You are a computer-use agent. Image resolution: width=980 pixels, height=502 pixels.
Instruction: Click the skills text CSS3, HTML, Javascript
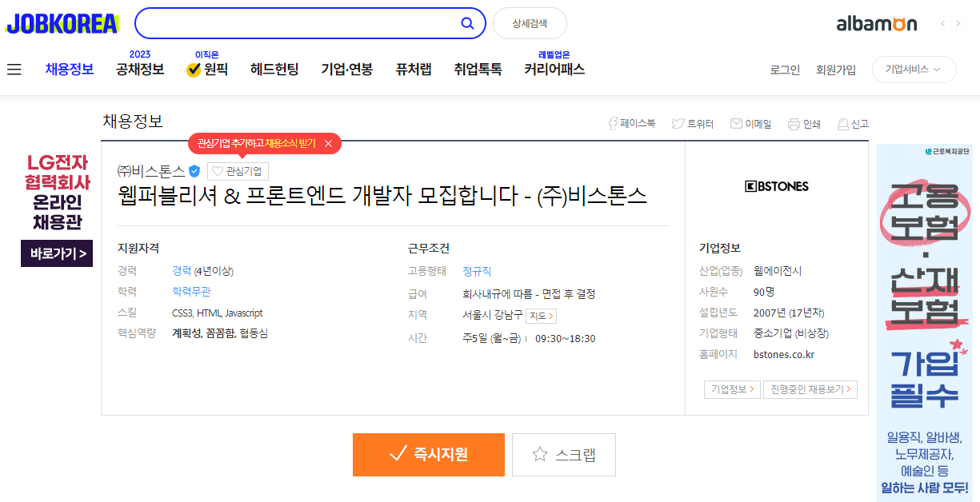(217, 313)
